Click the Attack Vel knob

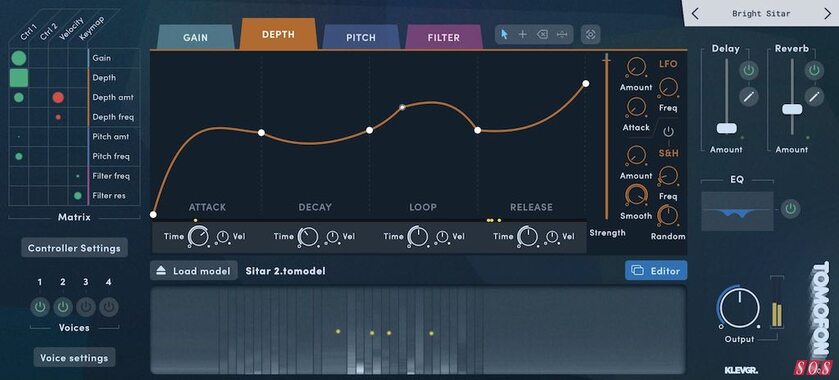tap(223, 237)
